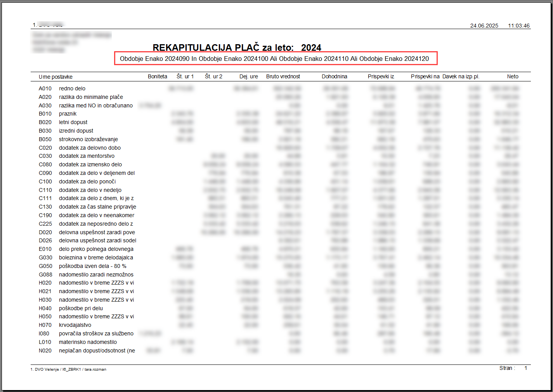Click dodatek za mentorstvo

pos(87,156)
